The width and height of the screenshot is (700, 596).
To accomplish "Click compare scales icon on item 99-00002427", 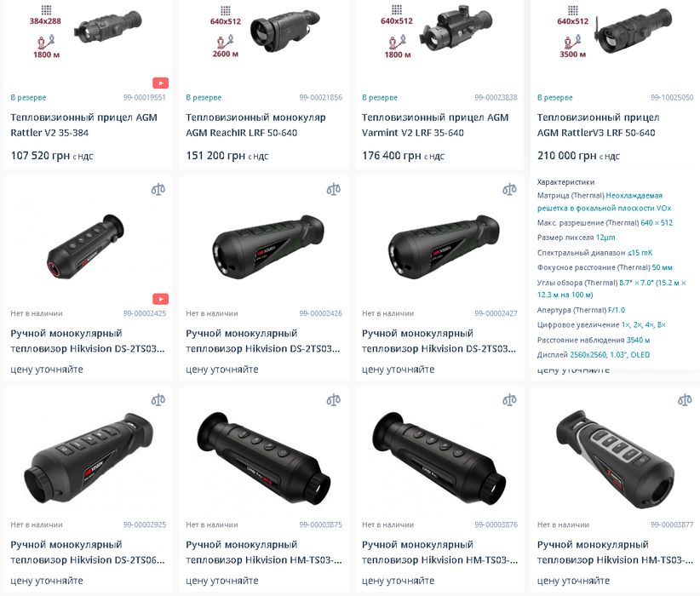I will 509,189.
